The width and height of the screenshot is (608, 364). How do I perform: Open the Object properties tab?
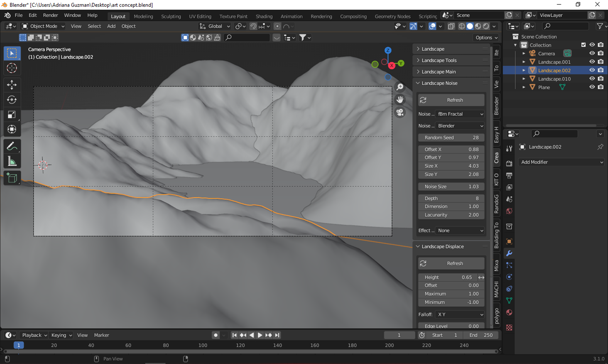click(509, 241)
